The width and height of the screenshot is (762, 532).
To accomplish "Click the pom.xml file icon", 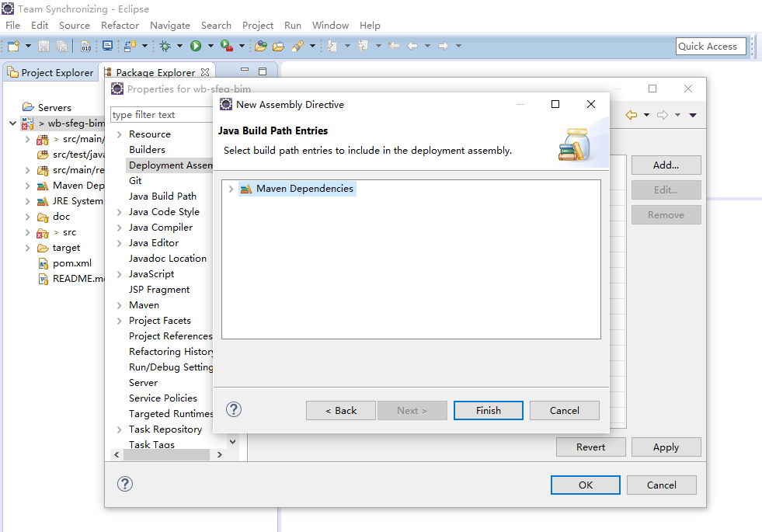I will (x=43, y=263).
